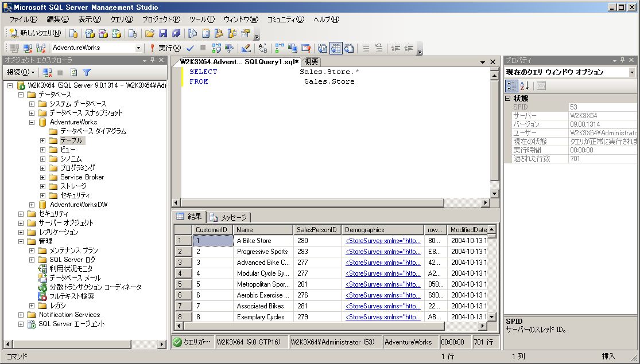The height and width of the screenshot is (364, 640).
Task: Switch output to Results to Text
Action: click(323, 48)
